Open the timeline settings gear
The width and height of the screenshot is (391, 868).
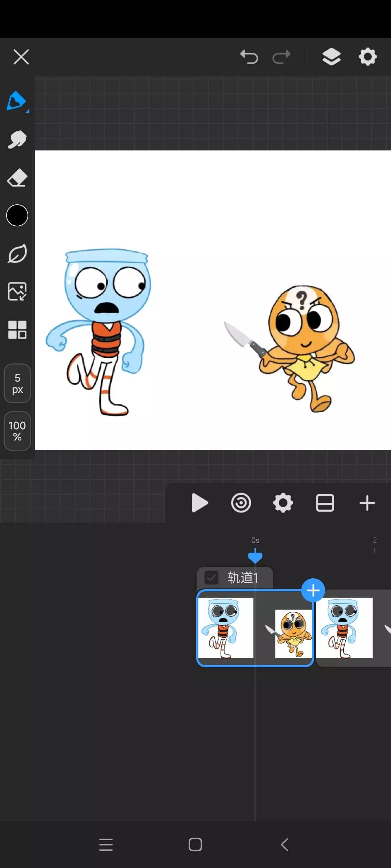point(283,503)
